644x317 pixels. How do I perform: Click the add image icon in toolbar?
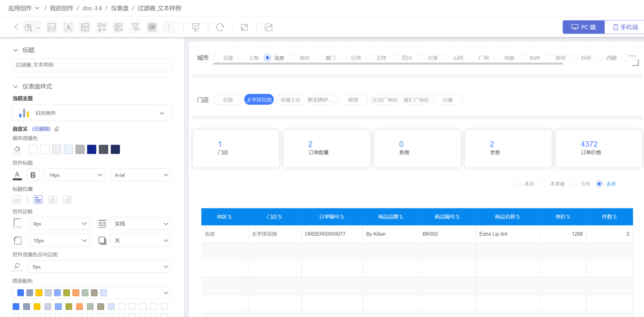pyautogui.click(x=52, y=27)
